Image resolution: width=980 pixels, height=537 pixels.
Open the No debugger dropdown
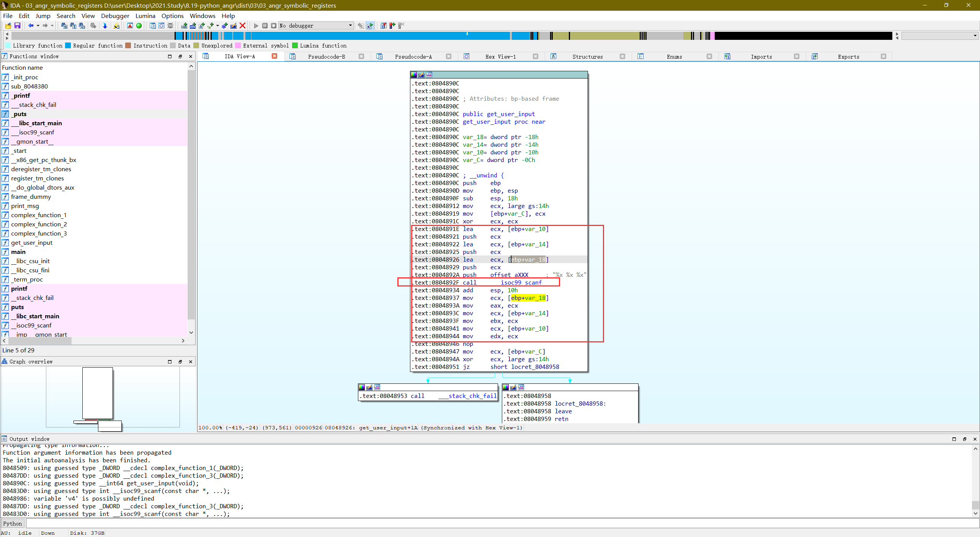click(350, 26)
